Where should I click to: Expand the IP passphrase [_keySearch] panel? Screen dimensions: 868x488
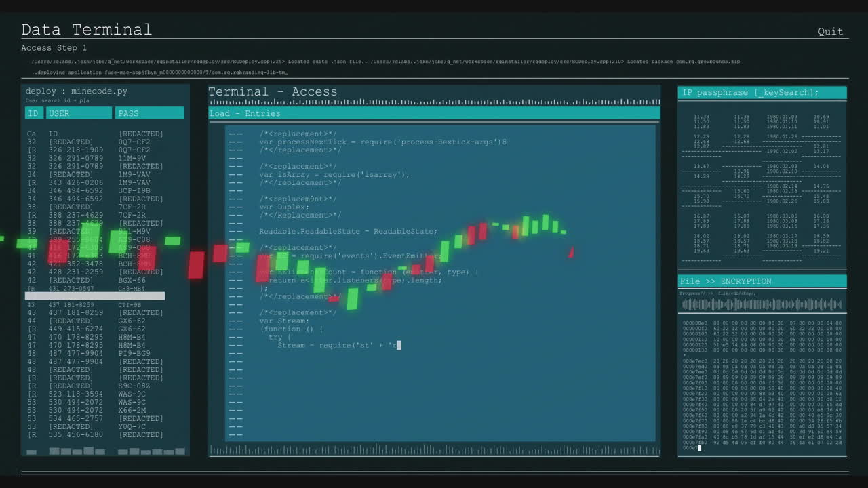[x=762, y=92]
